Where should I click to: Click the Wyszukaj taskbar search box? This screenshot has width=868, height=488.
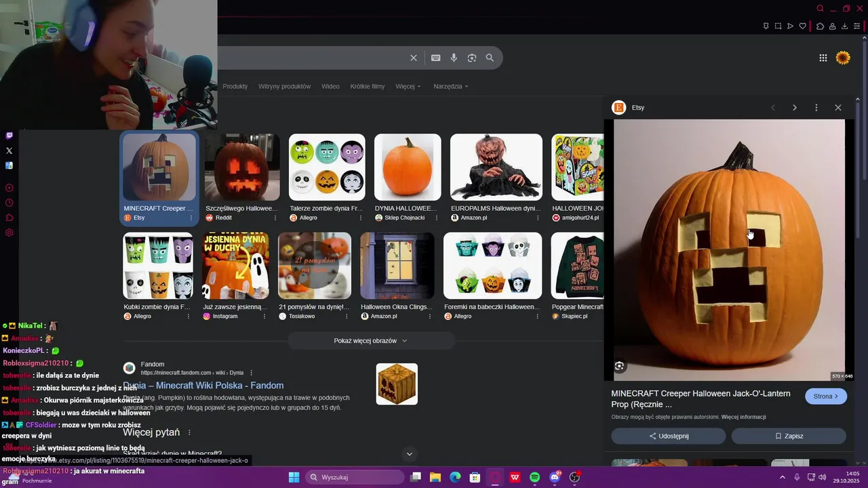coord(355,477)
